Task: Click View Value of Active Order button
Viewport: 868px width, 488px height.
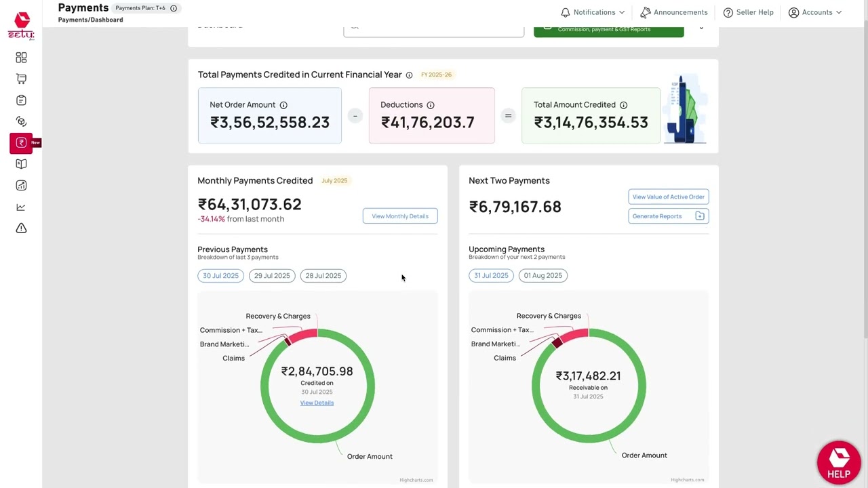Action: (x=669, y=197)
